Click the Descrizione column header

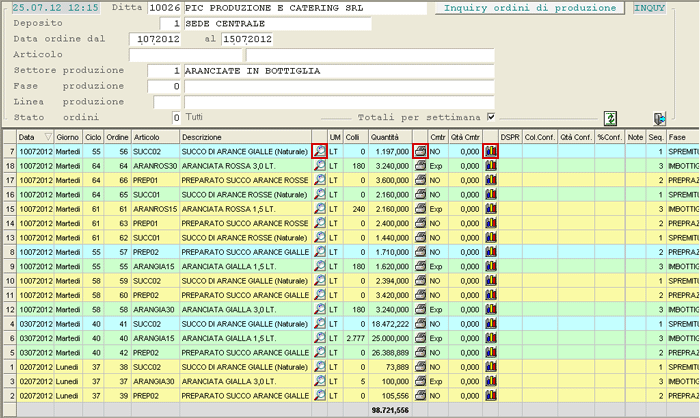pyautogui.click(x=246, y=137)
